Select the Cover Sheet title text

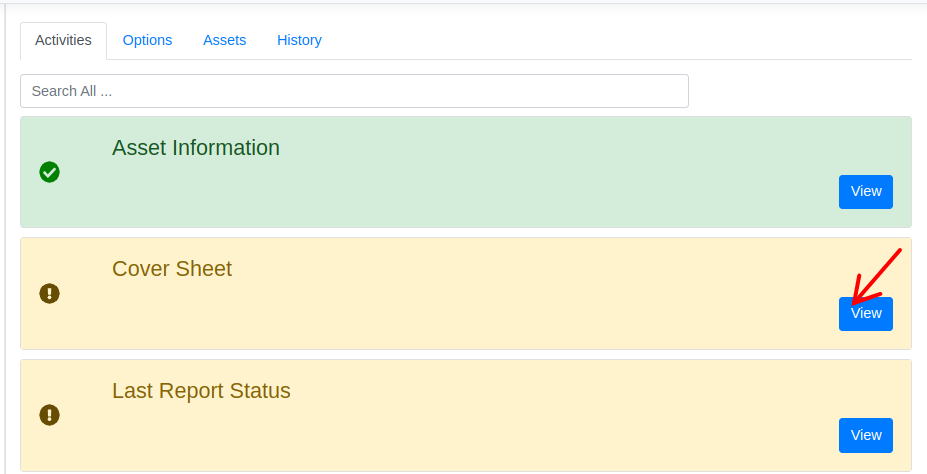pyautogui.click(x=172, y=269)
